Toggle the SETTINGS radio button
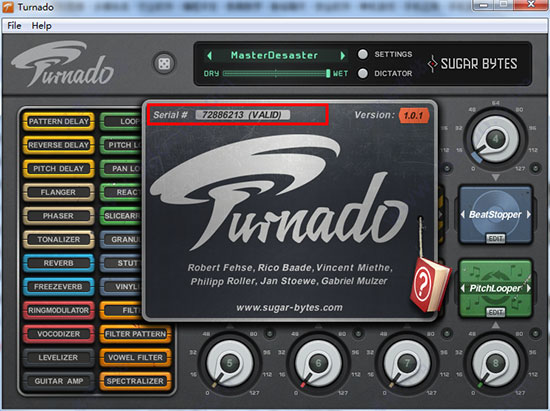This screenshot has width=550, height=411. coord(363,54)
